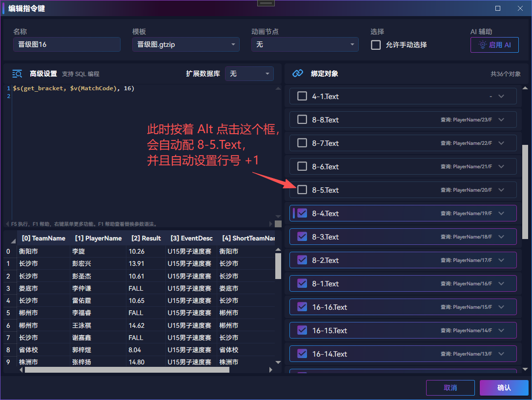Expand the 4-1.Text row chevron
The image size is (532, 400).
(501, 96)
